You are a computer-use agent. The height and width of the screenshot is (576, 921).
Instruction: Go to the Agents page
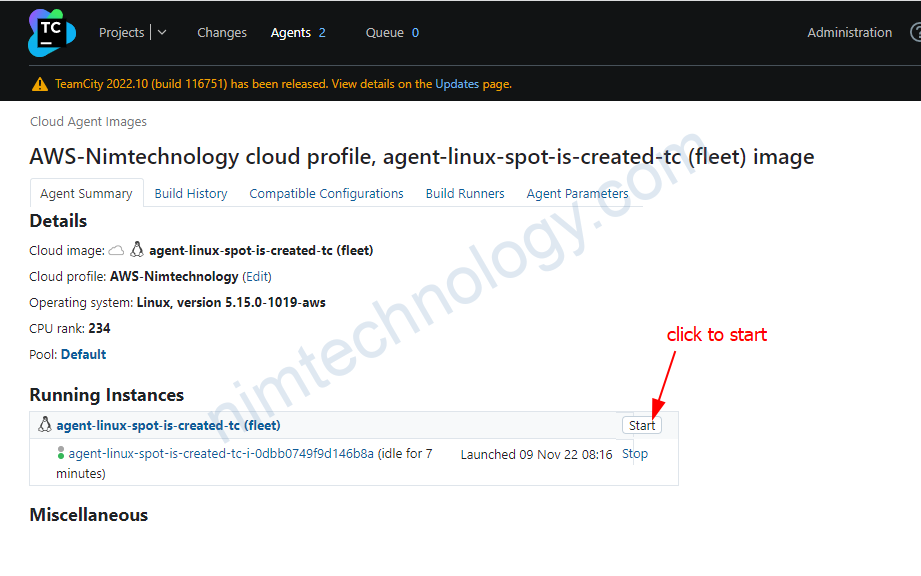click(291, 32)
